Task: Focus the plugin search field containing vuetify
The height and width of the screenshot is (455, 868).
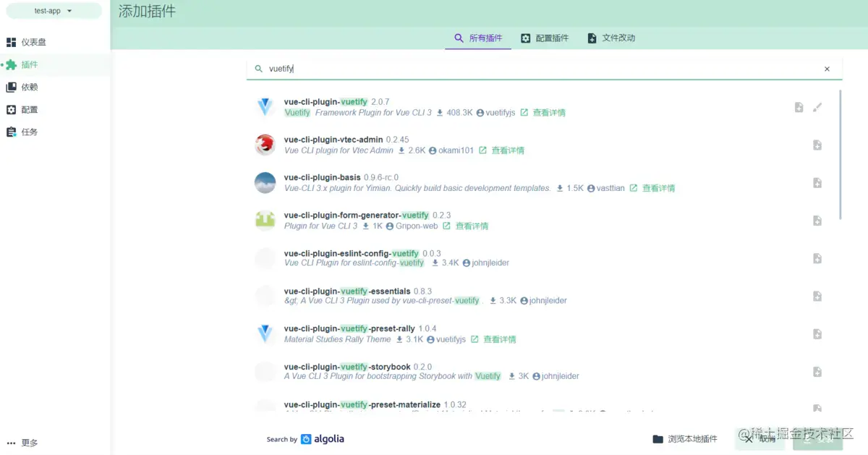Action: (542, 69)
